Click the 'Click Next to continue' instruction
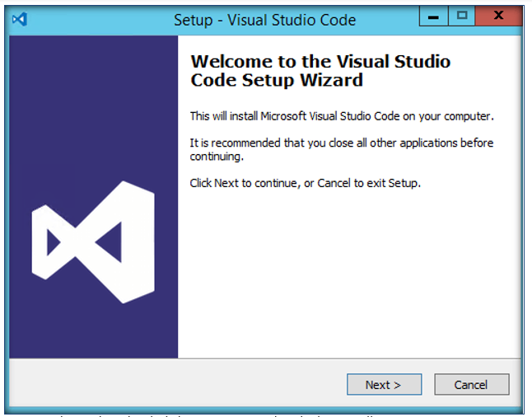 pos(305,184)
